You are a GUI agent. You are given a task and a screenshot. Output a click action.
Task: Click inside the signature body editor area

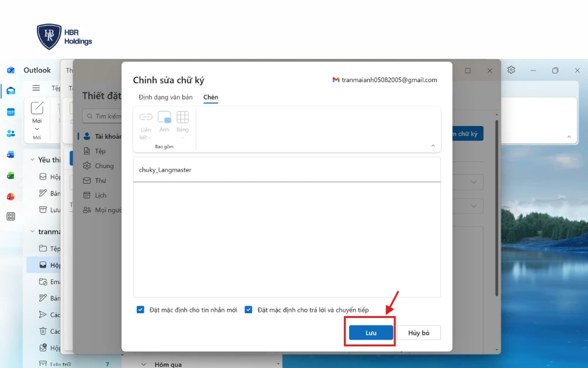[287, 240]
